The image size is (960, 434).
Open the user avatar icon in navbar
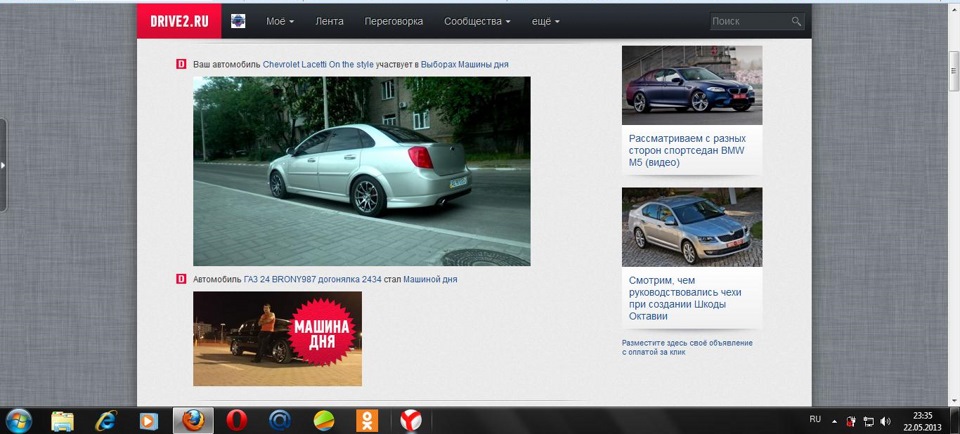pyautogui.click(x=238, y=21)
